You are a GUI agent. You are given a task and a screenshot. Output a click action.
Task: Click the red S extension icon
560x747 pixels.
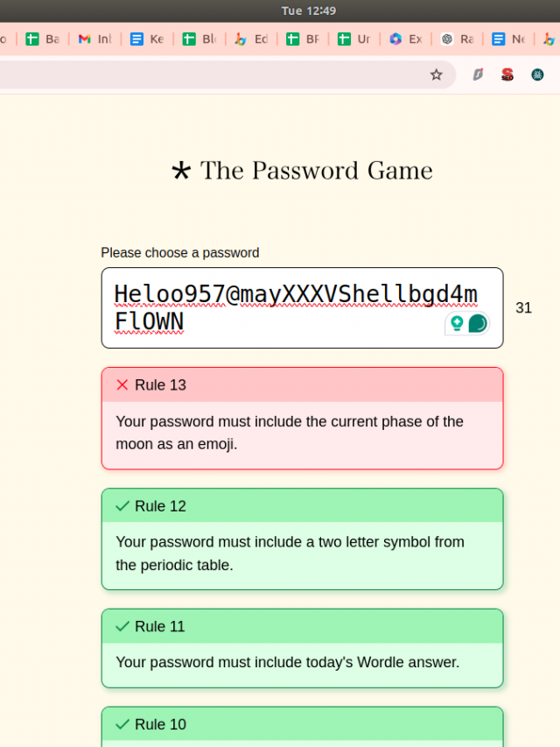(x=507, y=74)
